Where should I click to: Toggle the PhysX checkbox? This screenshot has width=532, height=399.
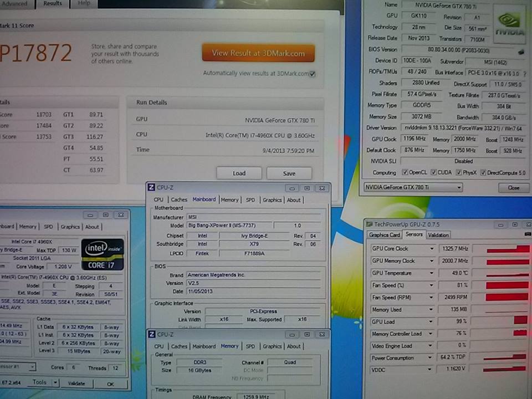459,172
